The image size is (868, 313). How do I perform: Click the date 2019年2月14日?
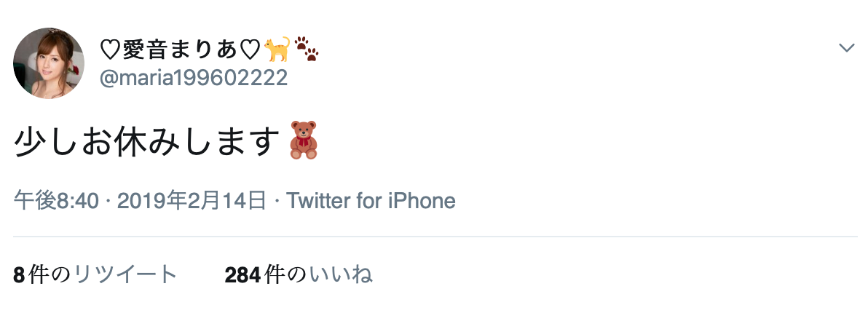pos(192,201)
